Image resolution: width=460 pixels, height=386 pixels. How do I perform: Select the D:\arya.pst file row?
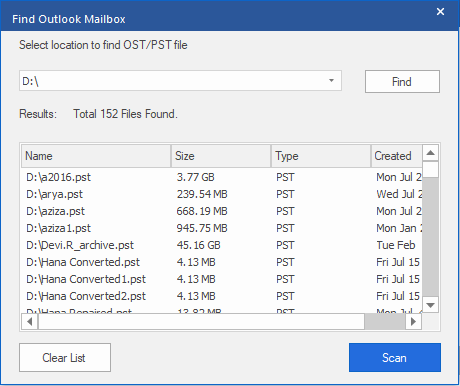click(222, 194)
